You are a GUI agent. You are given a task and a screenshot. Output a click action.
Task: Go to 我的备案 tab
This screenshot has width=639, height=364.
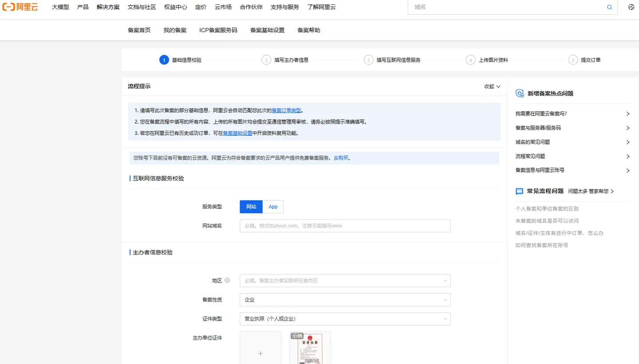click(175, 30)
